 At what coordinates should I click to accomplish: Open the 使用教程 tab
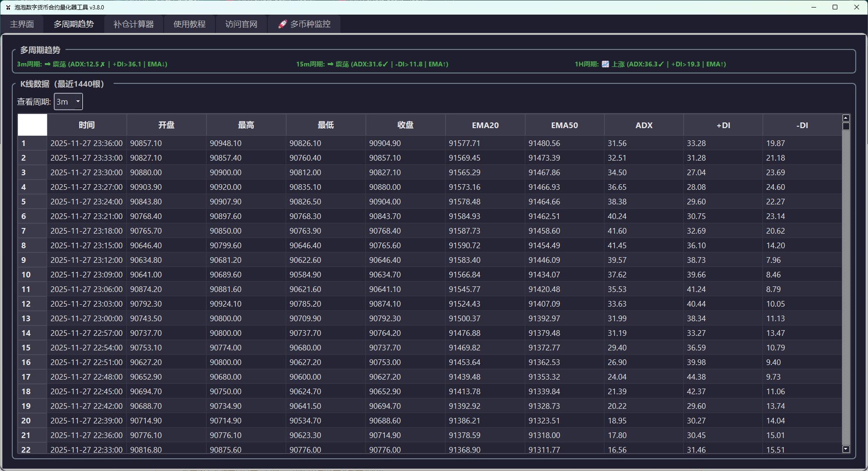tap(190, 24)
